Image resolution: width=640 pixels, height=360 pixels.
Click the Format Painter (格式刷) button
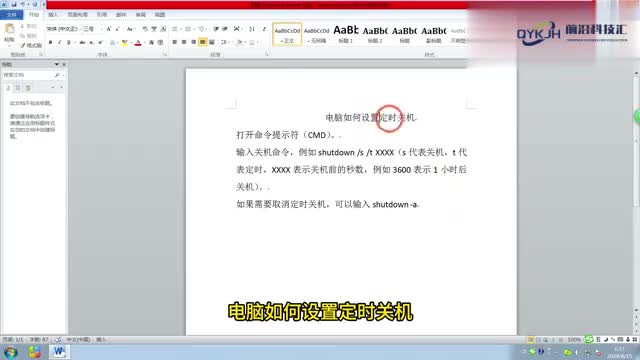31,45
